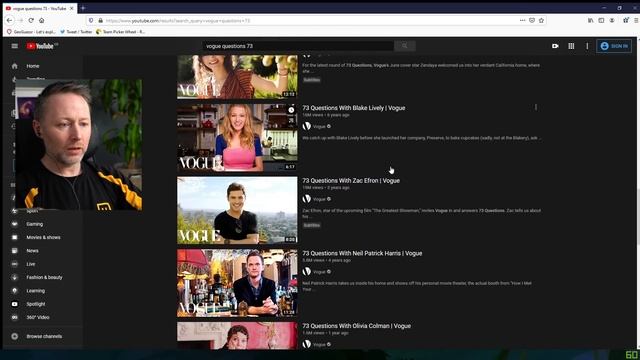Open the YouTube apps grid icon
This screenshot has width=640, height=360.
tap(571, 46)
